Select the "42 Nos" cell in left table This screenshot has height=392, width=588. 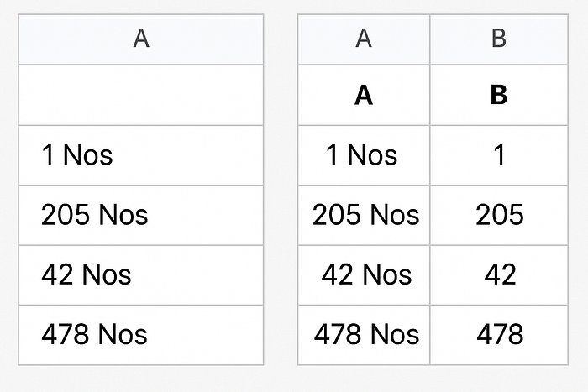click(141, 275)
